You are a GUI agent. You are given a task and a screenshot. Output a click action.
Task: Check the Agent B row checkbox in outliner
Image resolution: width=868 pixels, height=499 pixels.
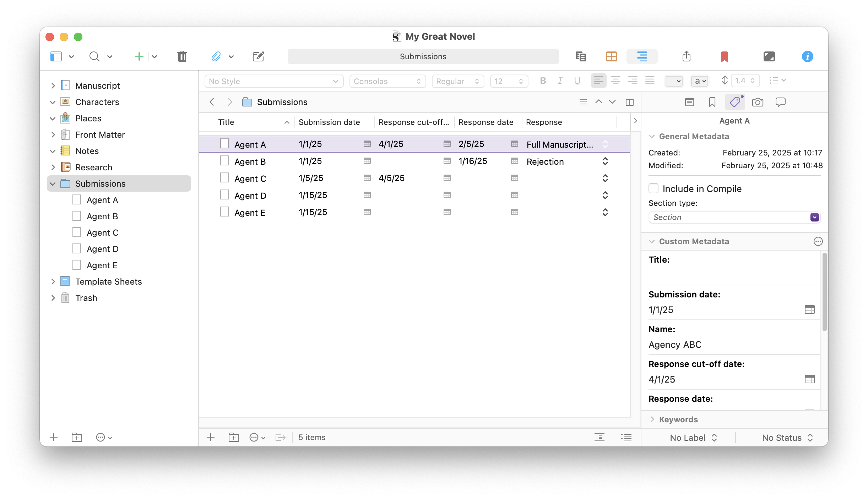[x=224, y=161]
